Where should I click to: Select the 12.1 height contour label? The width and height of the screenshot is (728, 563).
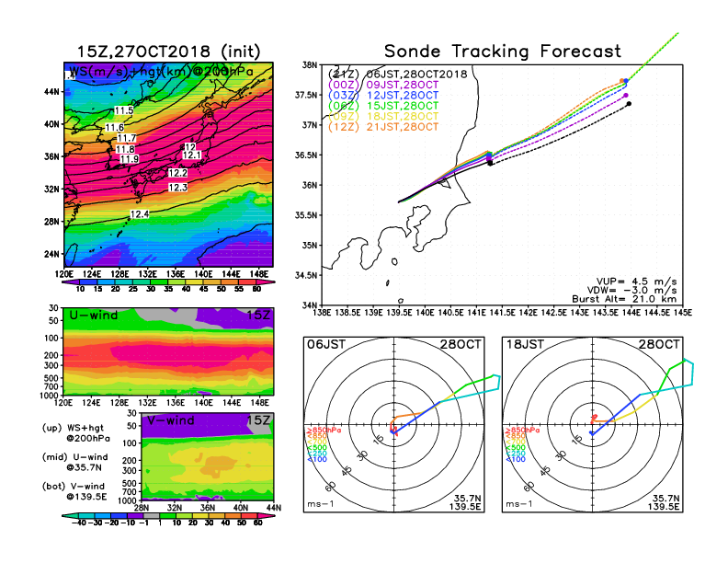click(192, 155)
